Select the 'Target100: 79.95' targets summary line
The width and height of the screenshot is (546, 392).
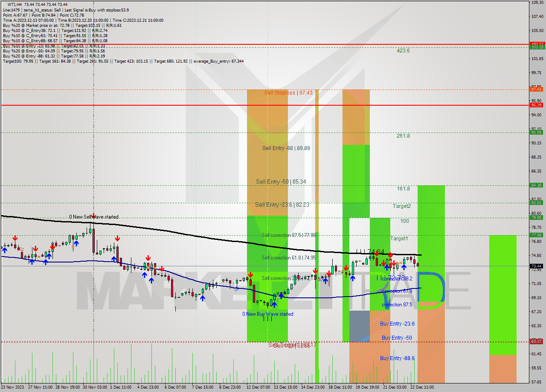pyautogui.click(x=123, y=61)
